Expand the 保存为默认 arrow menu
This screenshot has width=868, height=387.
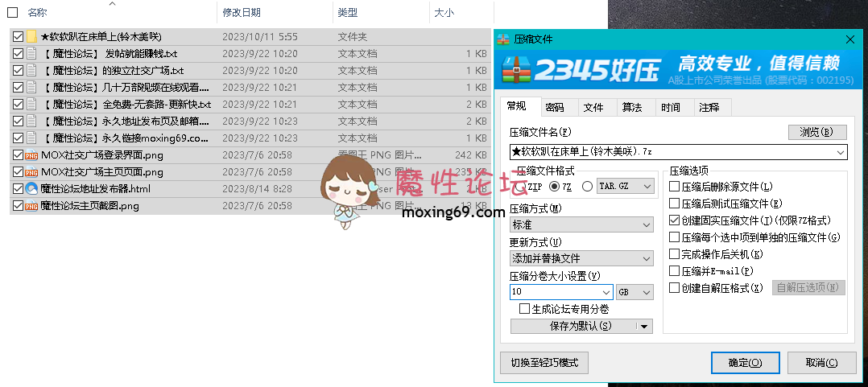click(x=644, y=326)
